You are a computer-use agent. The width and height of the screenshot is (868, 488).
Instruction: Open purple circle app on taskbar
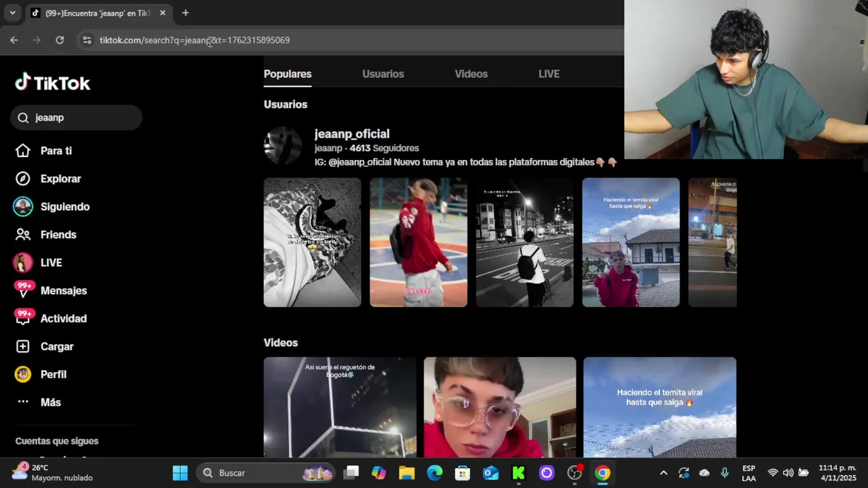(x=547, y=473)
